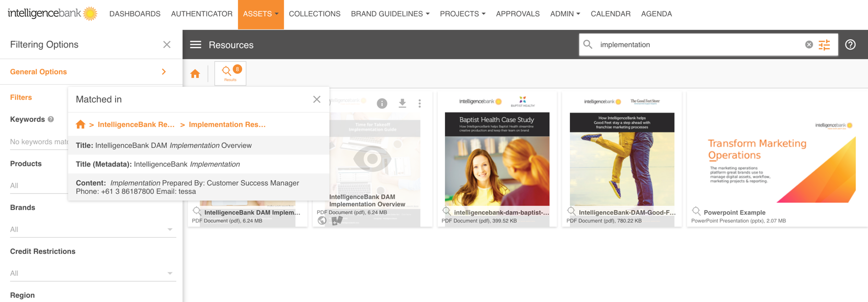868x302 pixels.
Task: Select the Title (Metadata) match row
Action: coord(199,164)
